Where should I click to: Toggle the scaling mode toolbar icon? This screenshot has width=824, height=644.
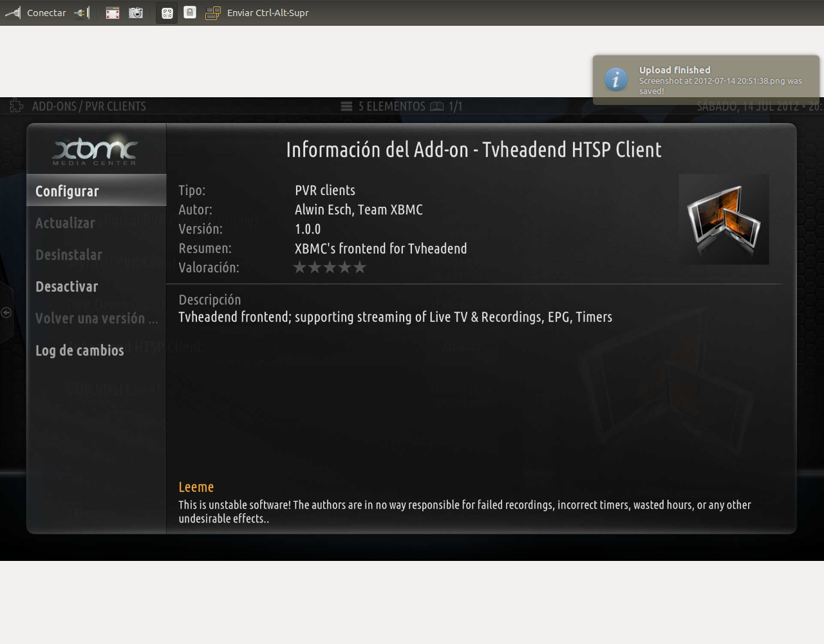(x=167, y=13)
